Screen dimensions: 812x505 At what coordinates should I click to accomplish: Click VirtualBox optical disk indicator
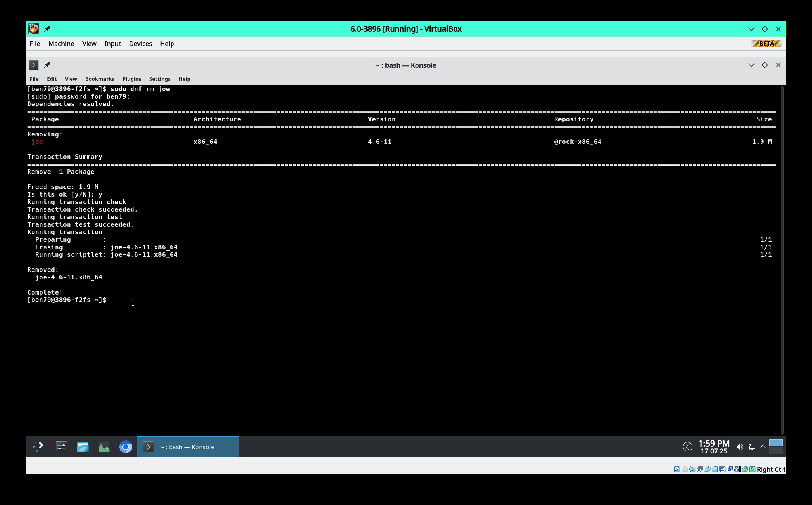pyautogui.click(x=684, y=469)
